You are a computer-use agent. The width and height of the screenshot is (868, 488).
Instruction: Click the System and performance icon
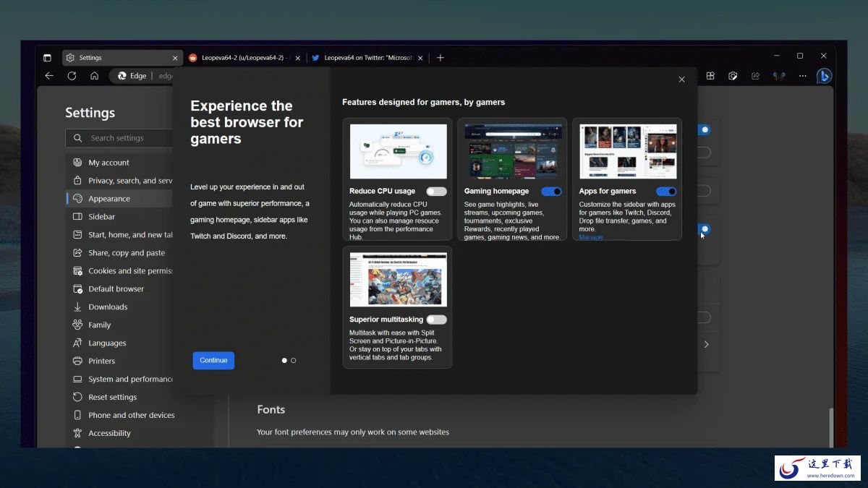coord(77,379)
